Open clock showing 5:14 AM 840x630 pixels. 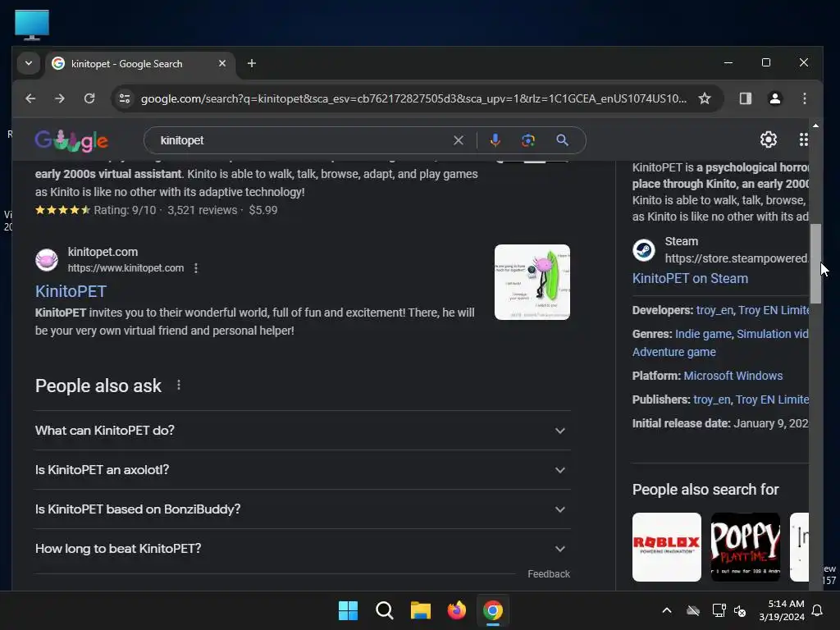[x=782, y=610]
